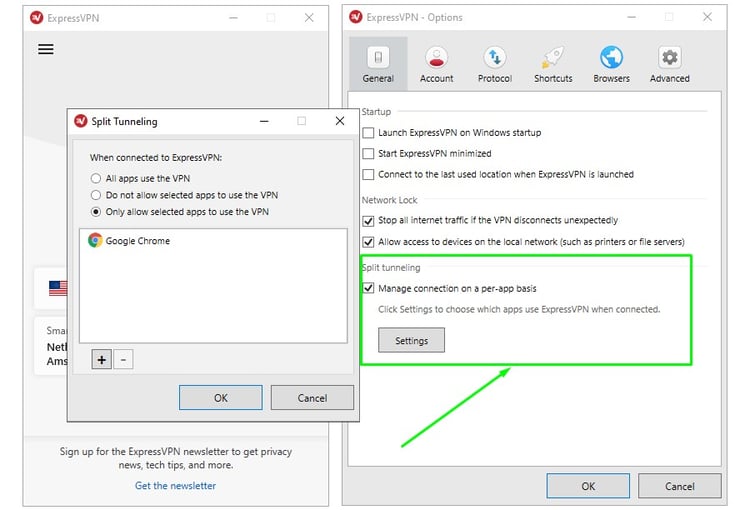Enable Start ExpressVPN minimized

click(x=368, y=154)
